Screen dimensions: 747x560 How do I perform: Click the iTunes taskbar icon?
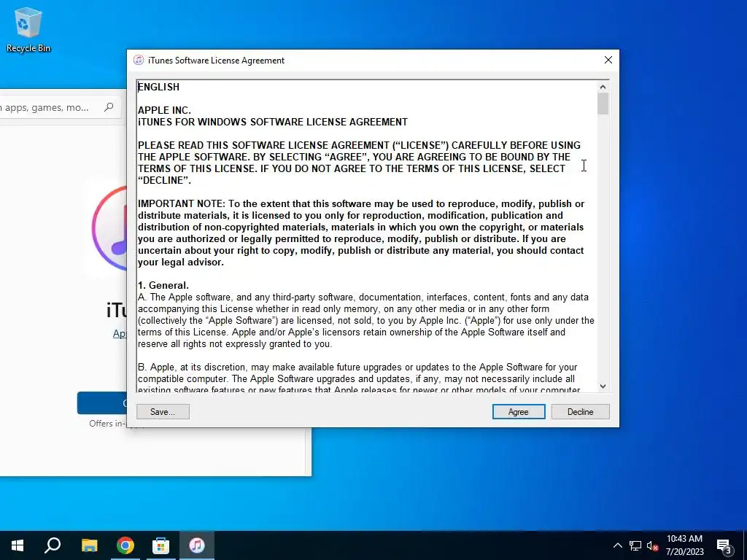(197, 545)
